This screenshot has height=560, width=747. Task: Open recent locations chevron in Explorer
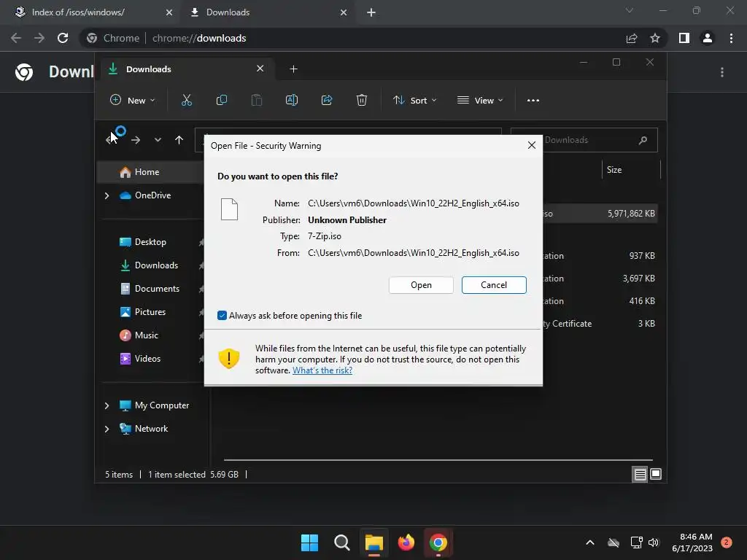(158, 140)
